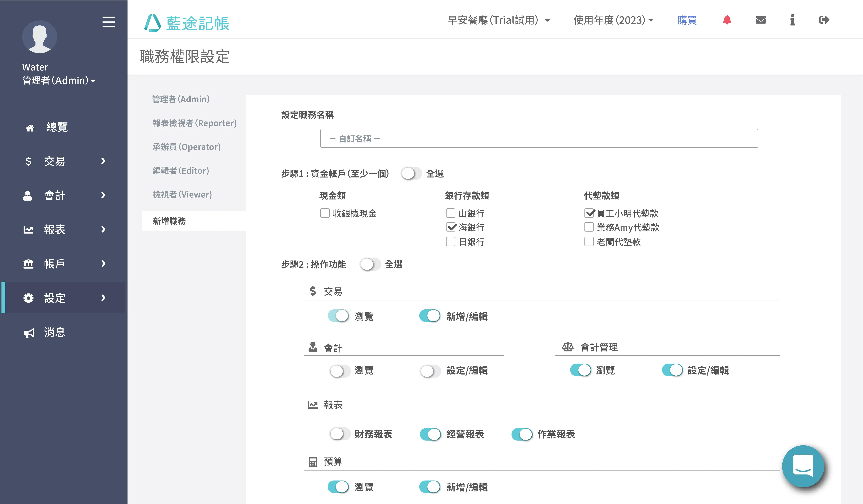Select the 報表檢視者(Reporter) role tab
This screenshot has height=504, width=863.
click(x=195, y=123)
